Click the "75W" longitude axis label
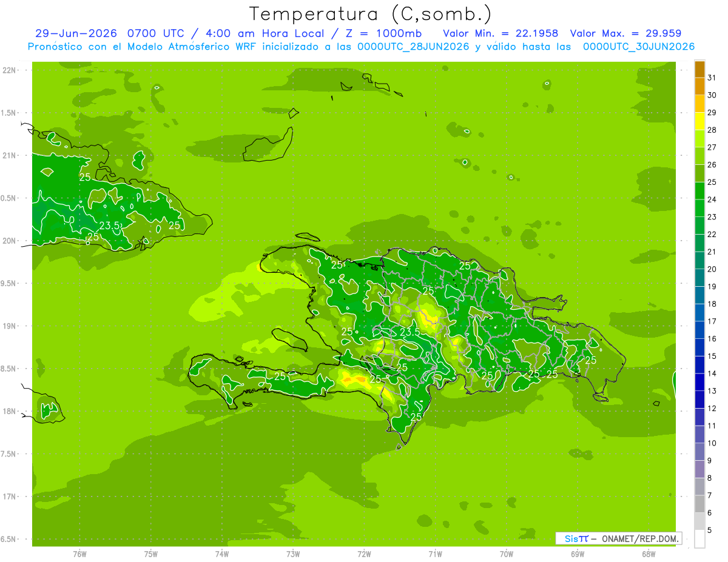The width and height of the screenshot is (728, 562). 151,553
